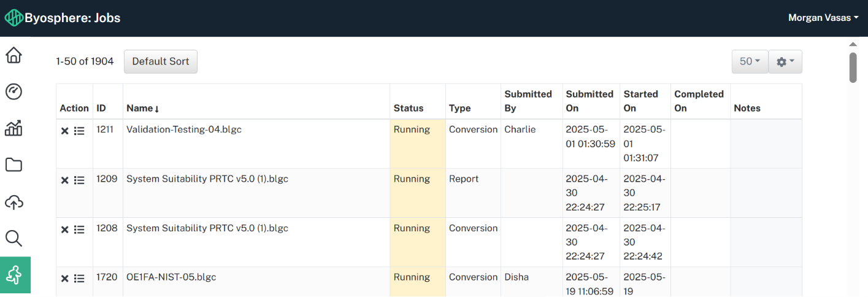Select the OE1FA-NIST-05.blgc job name
This screenshot has height=297, width=868.
[x=171, y=277]
